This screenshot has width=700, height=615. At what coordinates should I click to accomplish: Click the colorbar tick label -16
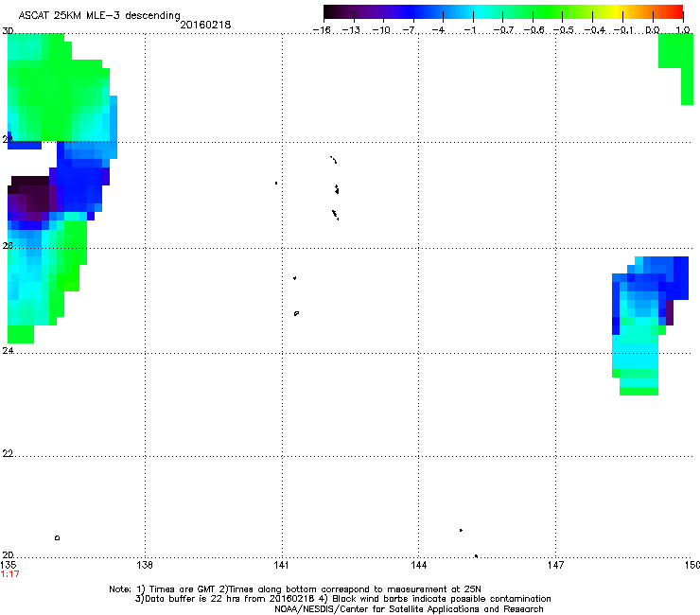point(322,30)
